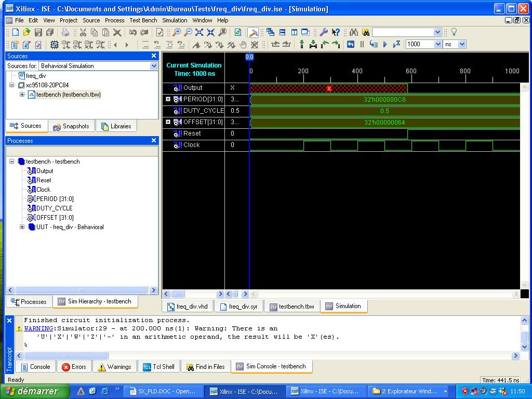532x399 pixels.
Task: Open the Simulation menu
Action: [175, 20]
